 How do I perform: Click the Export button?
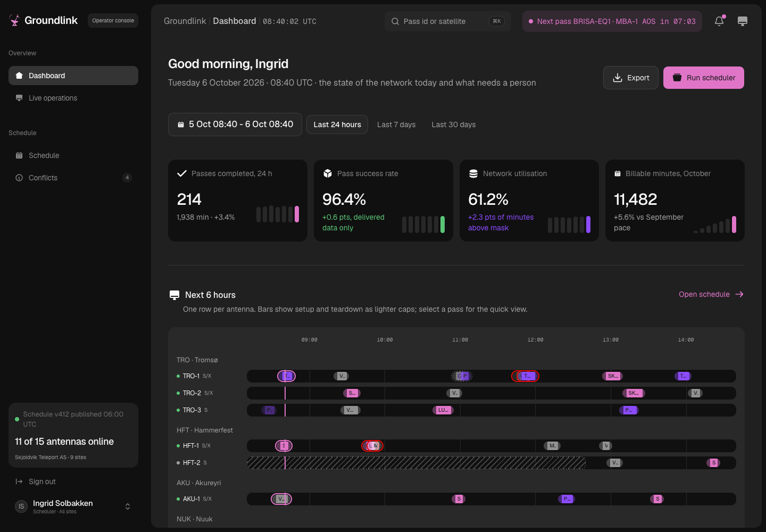point(631,78)
